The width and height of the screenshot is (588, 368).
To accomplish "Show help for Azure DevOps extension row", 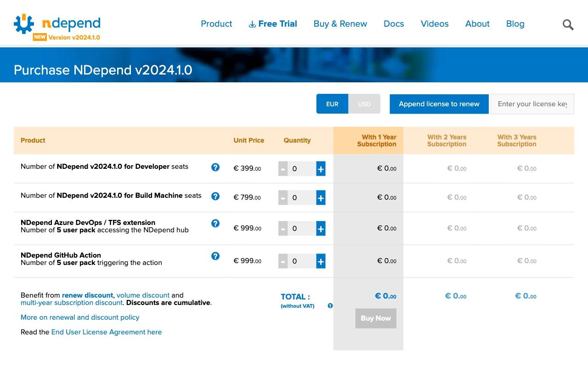I will tap(215, 224).
